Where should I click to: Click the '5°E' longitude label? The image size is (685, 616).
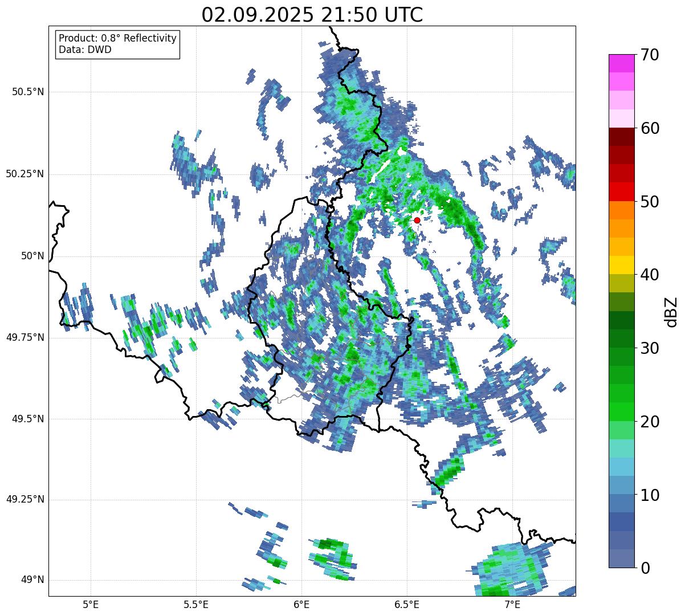[91, 604]
